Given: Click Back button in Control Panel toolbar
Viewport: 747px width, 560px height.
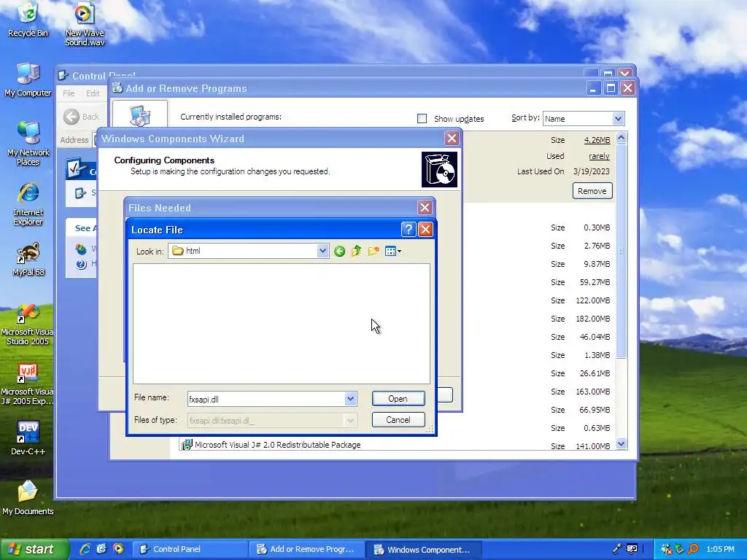Looking at the screenshot, I should click(82, 117).
